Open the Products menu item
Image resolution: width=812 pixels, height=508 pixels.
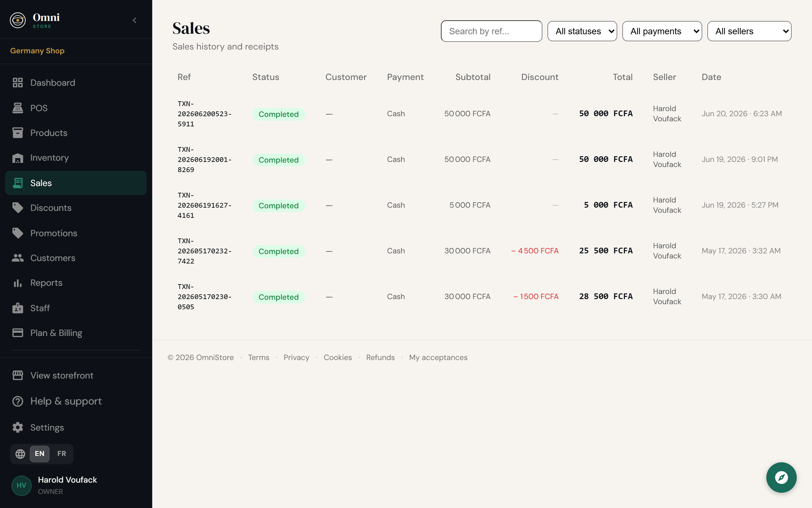[x=76, y=133]
